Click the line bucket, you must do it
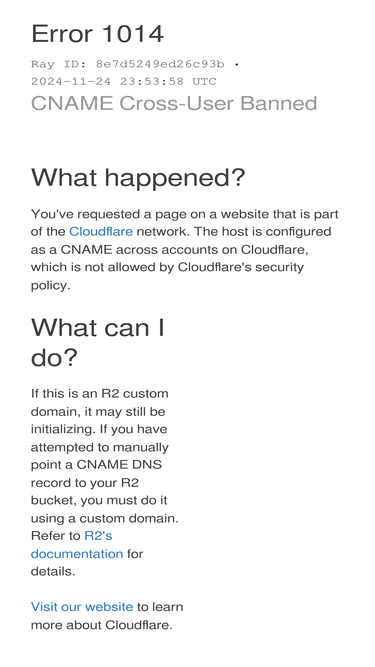 [x=99, y=500]
